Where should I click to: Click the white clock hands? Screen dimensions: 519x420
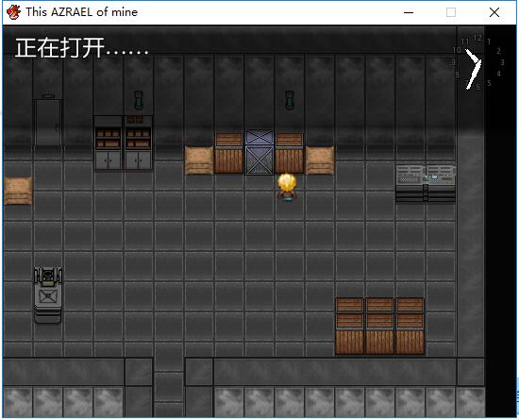(474, 69)
